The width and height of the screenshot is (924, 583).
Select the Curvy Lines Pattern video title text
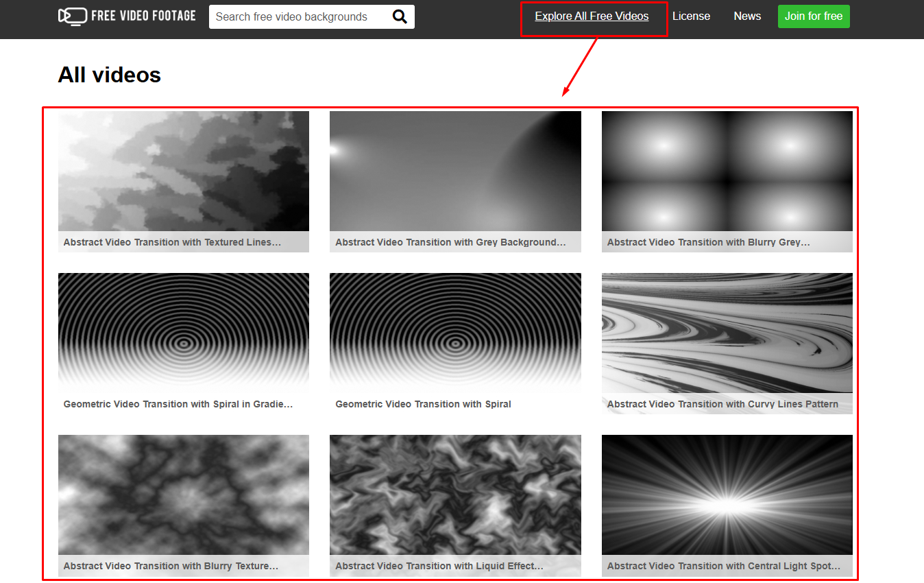click(723, 404)
